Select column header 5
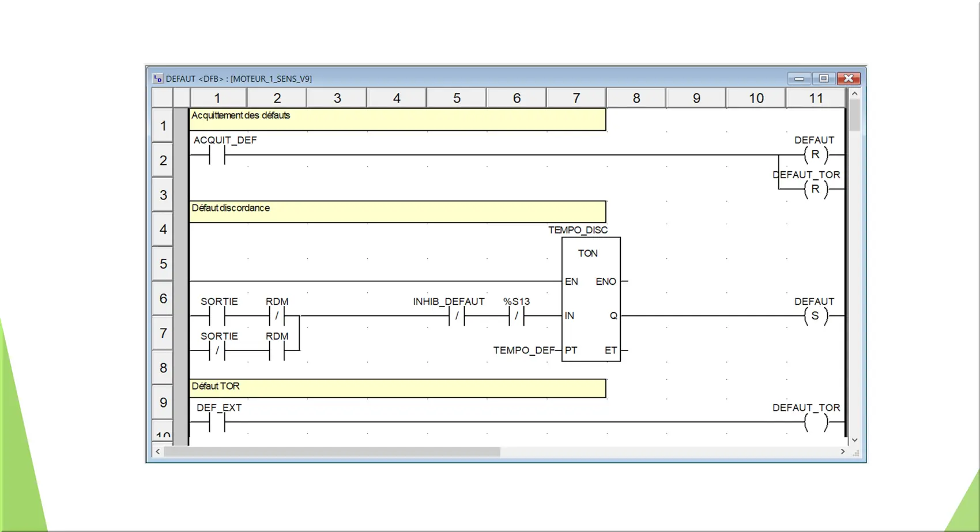980x532 pixels. coord(457,98)
